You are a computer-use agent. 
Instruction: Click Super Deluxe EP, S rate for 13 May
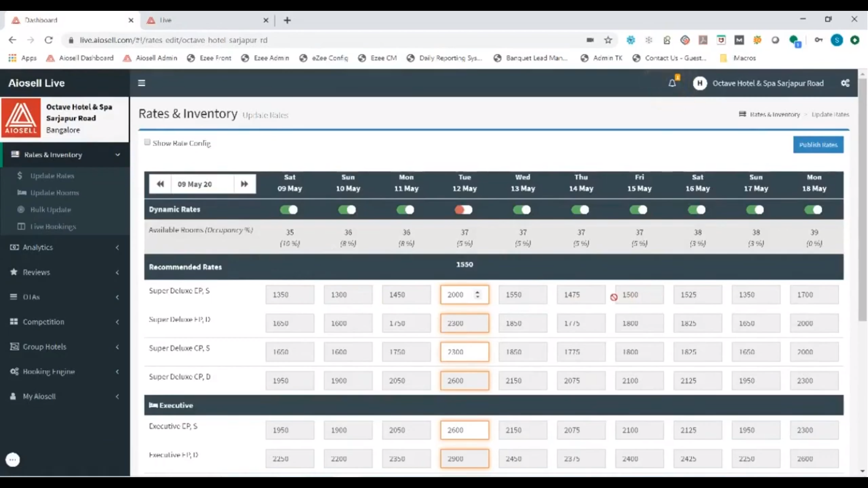click(522, 295)
